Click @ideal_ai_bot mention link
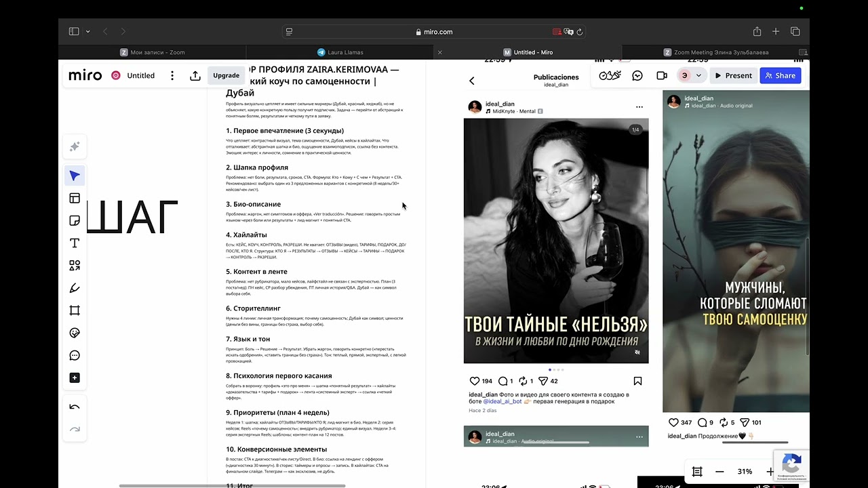The height and width of the screenshot is (488, 868). (x=502, y=401)
